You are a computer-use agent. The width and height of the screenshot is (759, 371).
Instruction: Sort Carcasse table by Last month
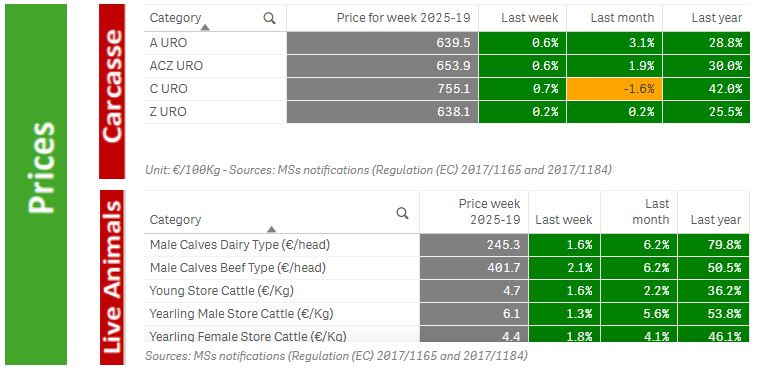622,18
